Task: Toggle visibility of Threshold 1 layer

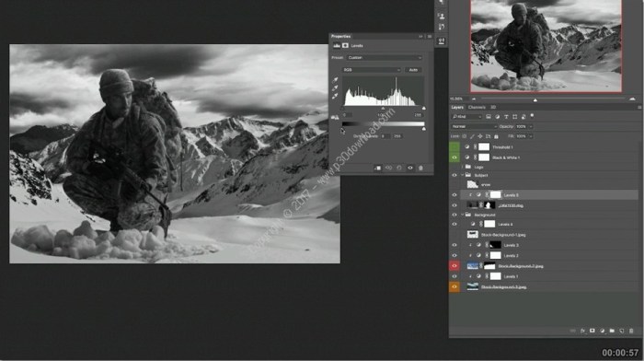Action: click(x=454, y=146)
